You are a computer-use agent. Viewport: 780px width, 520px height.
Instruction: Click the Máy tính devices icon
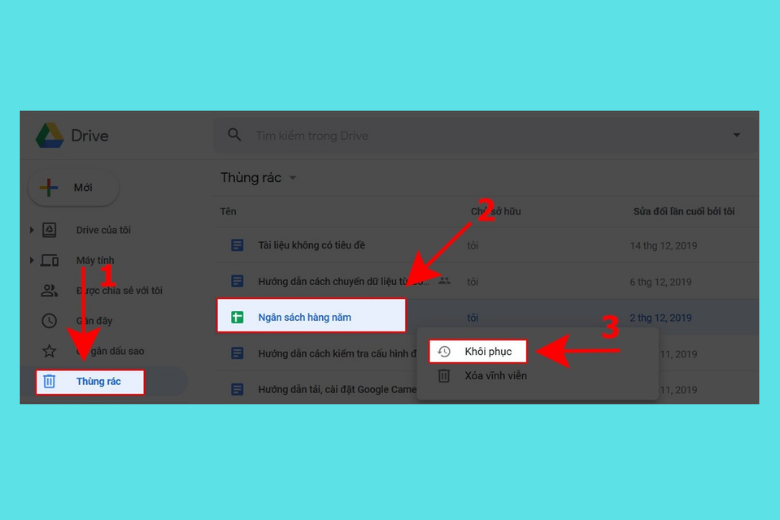tap(49, 260)
